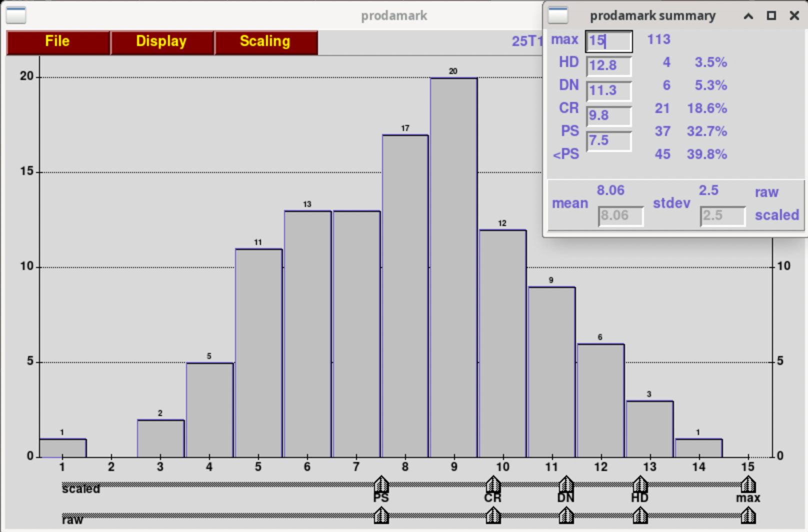Edit the CR threshold field 9.8
The height and width of the screenshot is (532, 808).
[x=608, y=115]
